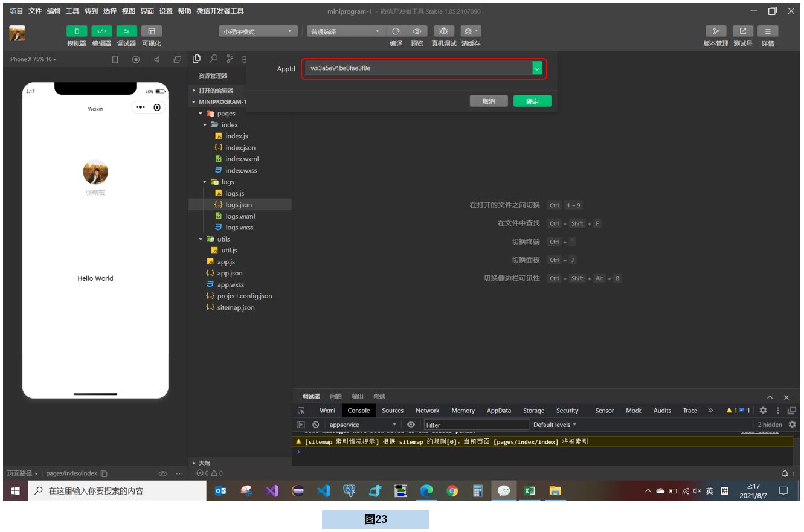
Task: Open the 清缓存 clear cache icon
Action: [x=471, y=31]
